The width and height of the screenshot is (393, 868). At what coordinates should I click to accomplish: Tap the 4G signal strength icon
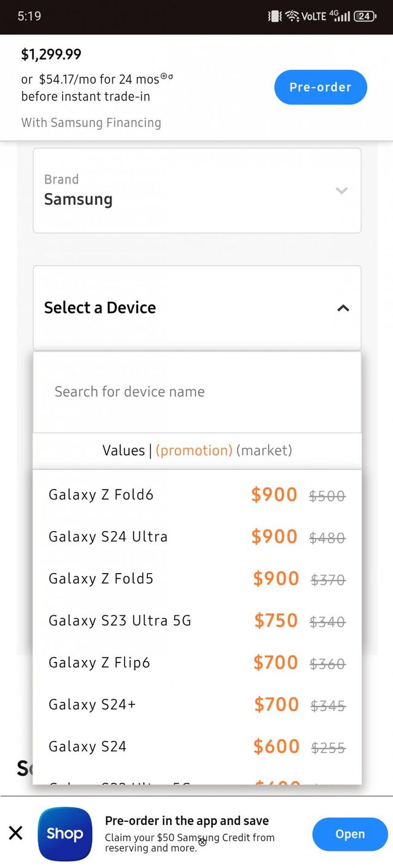click(339, 16)
